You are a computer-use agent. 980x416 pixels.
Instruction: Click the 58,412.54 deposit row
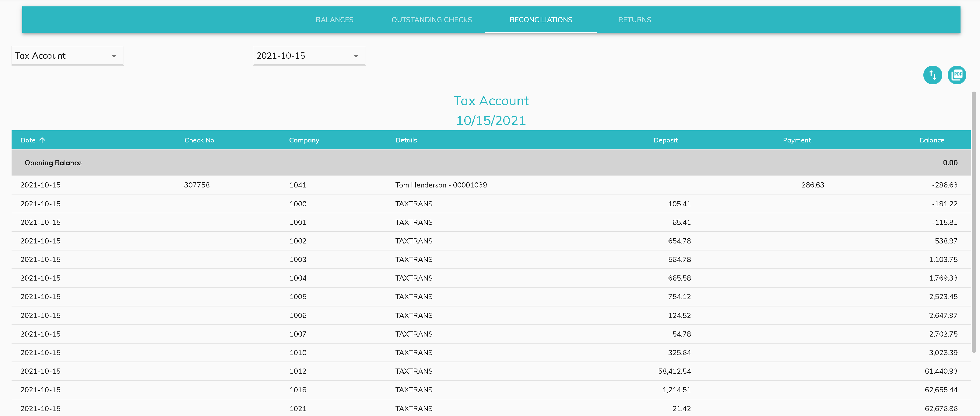tap(674, 371)
